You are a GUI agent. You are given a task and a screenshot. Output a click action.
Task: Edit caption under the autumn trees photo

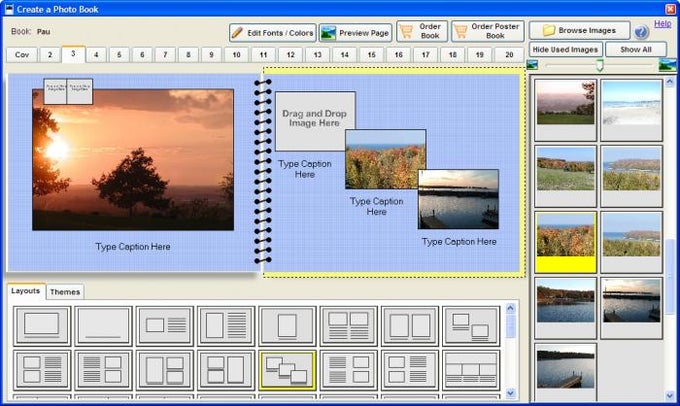376,206
